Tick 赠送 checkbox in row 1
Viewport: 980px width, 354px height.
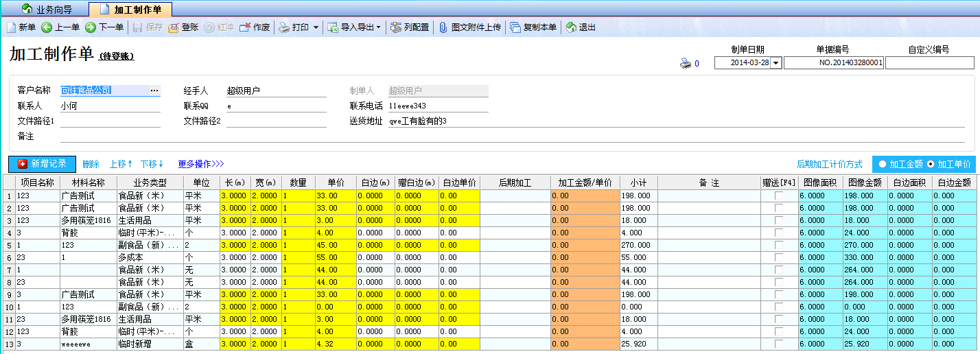pyautogui.click(x=778, y=196)
